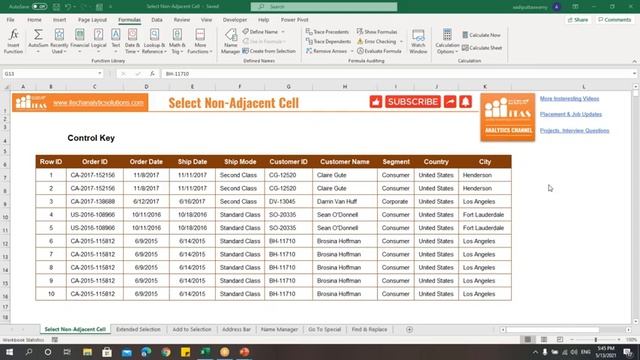Open Date & Time functions

132,41
